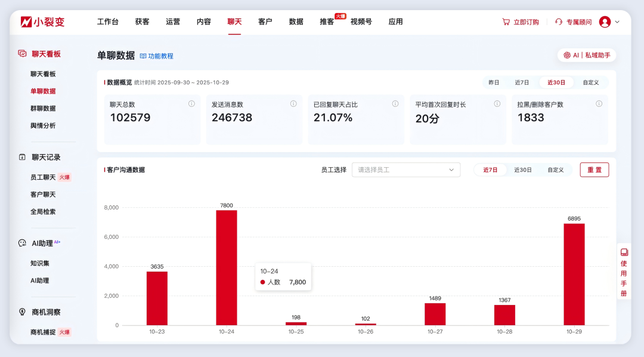Switch to the 数据 menu tab

[296, 21]
